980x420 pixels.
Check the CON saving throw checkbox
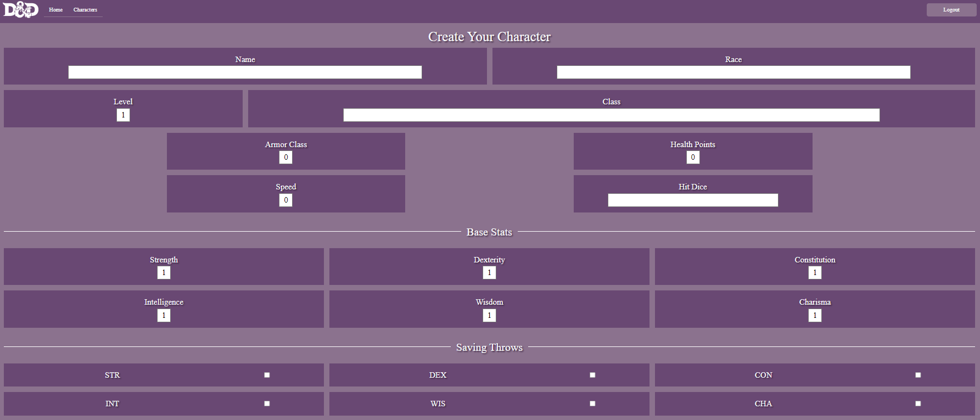918,375
